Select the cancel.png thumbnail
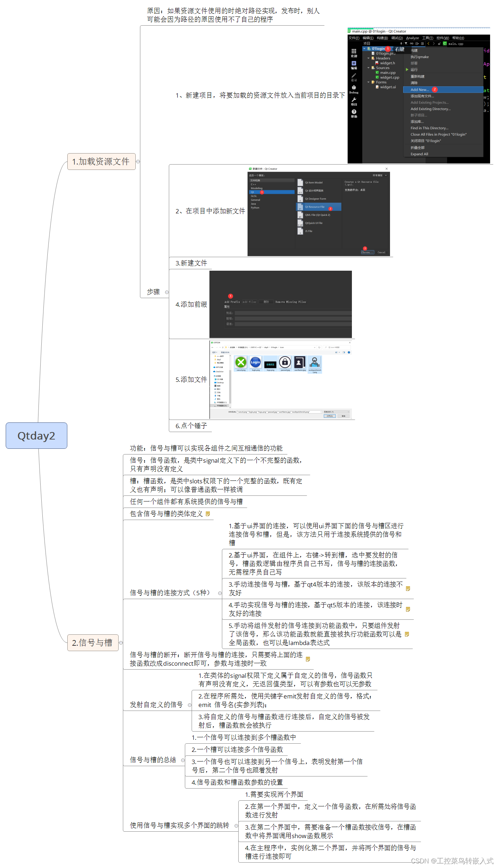The width and height of the screenshot is (499, 868). tap(241, 364)
